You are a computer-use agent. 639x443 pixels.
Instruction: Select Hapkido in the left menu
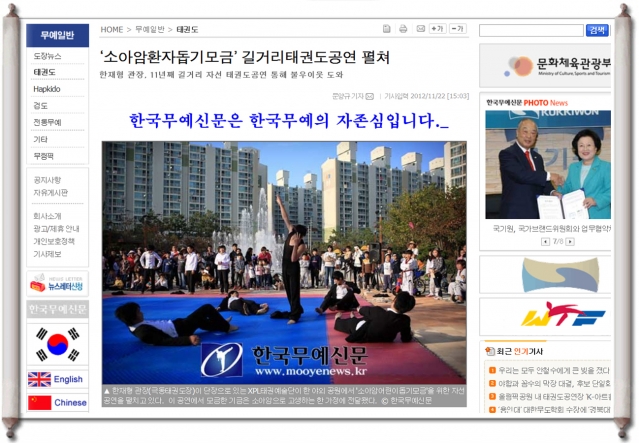(x=47, y=89)
